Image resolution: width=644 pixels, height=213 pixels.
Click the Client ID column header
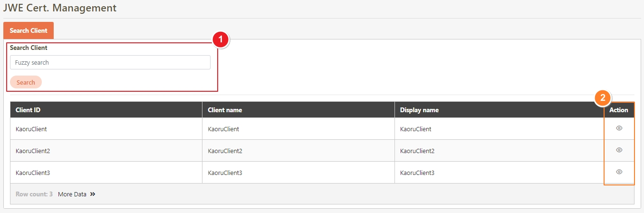tap(28, 110)
